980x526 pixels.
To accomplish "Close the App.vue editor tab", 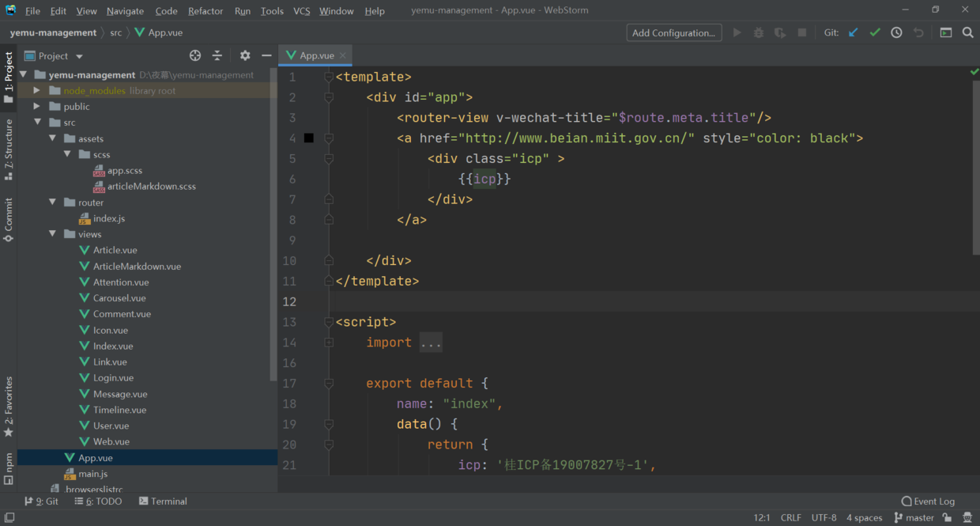I will (342, 55).
